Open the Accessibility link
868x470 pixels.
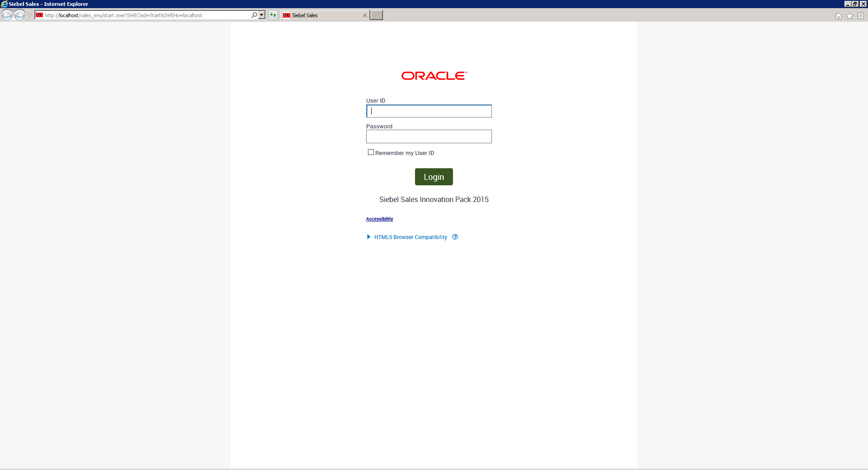(380, 219)
